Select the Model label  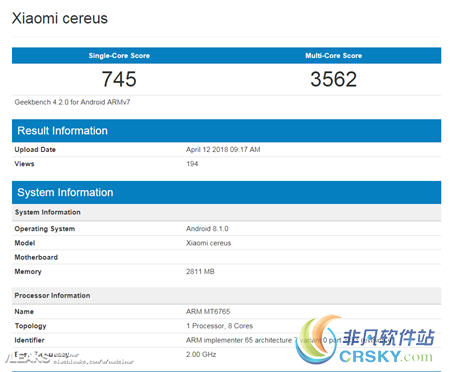(25, 243)
